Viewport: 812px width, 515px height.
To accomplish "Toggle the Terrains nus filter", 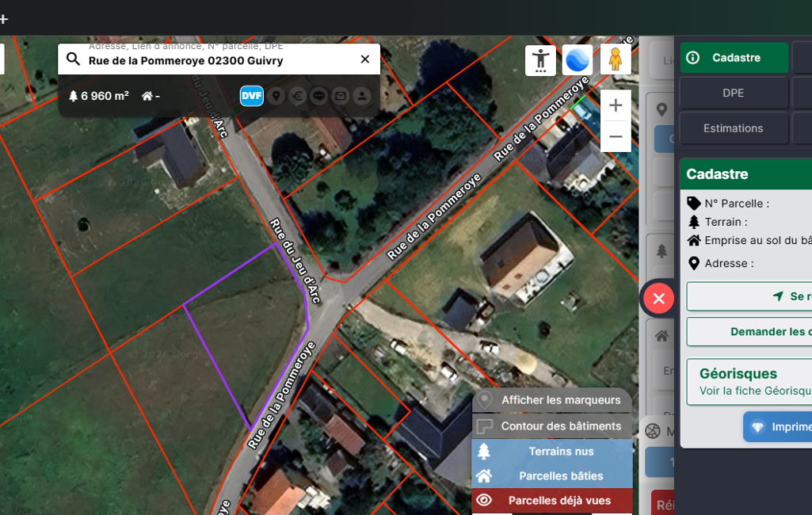I will click(x=552, y=452).
